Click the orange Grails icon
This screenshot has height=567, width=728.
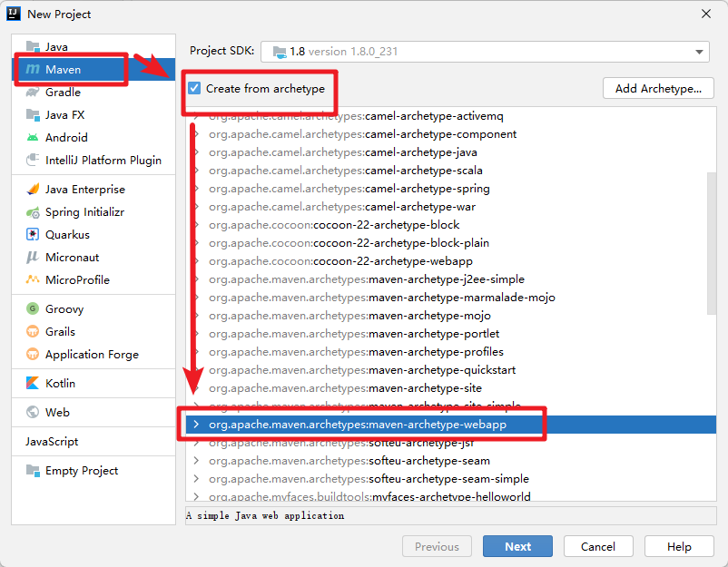pos(33,331)
